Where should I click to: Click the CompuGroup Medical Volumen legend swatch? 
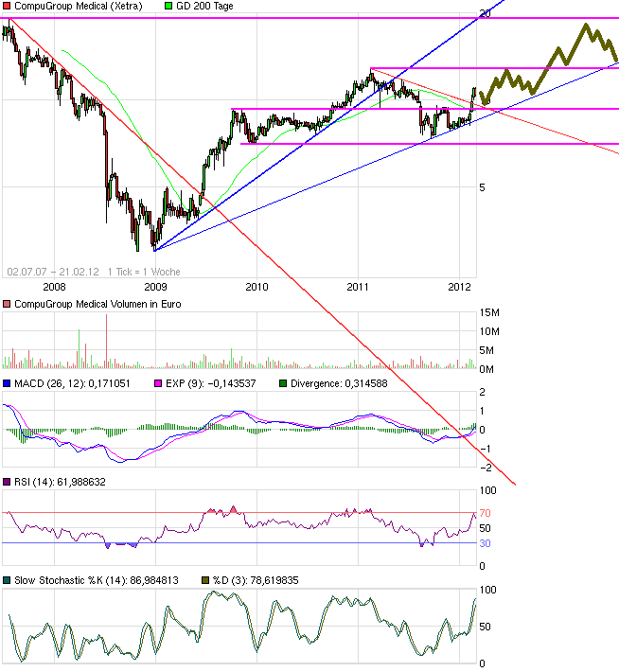pyautogui.click(x=7, y=304)
